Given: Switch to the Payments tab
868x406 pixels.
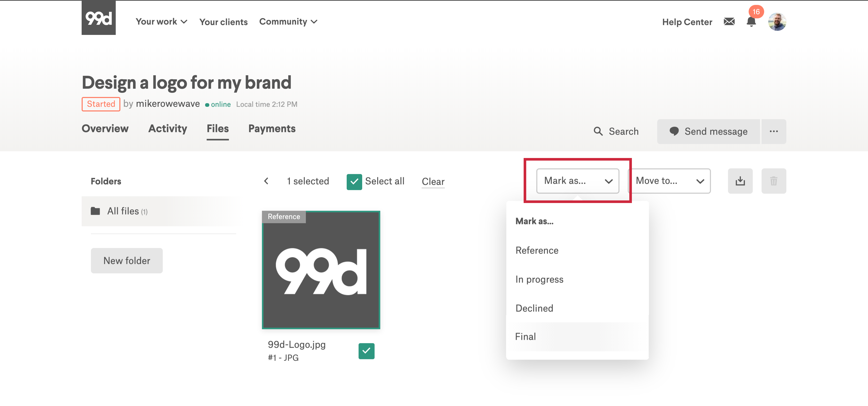Looking at the screenshot, I should [272, 129].
